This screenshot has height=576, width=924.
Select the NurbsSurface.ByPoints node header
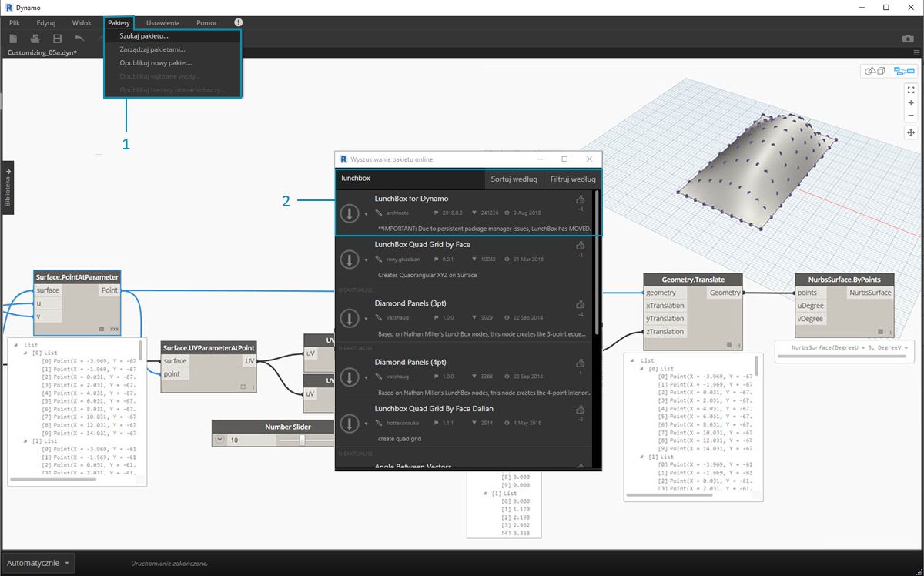tap(845, 279)
